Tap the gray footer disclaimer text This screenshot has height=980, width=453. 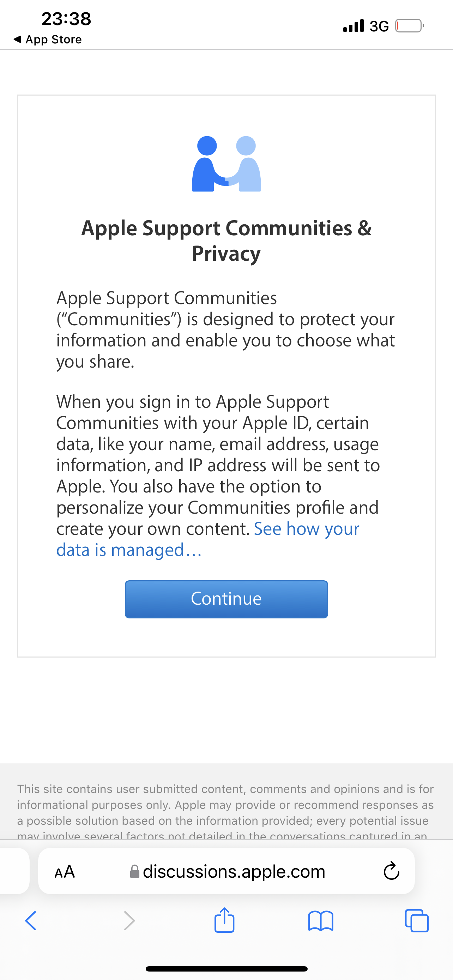225,805
